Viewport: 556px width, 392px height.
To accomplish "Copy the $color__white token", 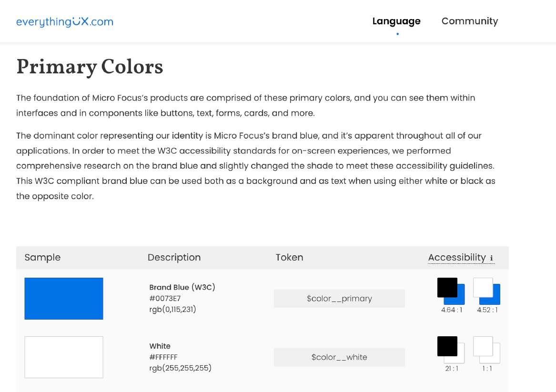I will 339,357.
